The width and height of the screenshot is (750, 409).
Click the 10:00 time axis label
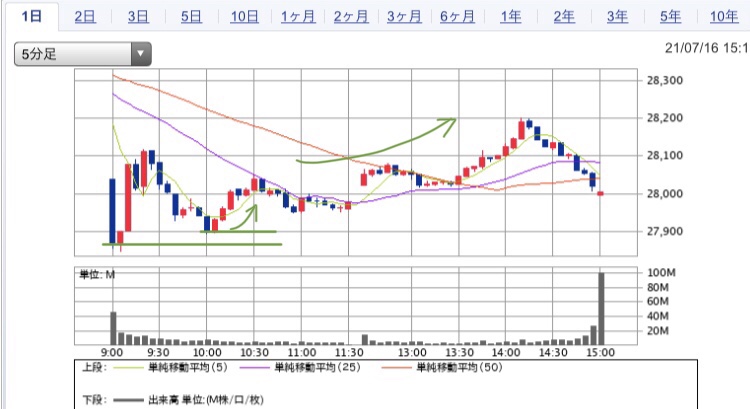(x=207, y=353)
